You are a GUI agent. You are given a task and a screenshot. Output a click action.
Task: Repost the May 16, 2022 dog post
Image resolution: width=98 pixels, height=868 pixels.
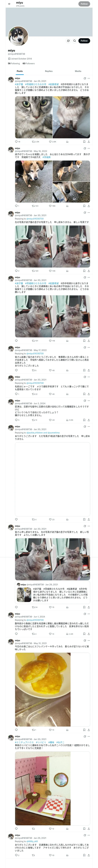pyautogui.click(x=33, y=206)
